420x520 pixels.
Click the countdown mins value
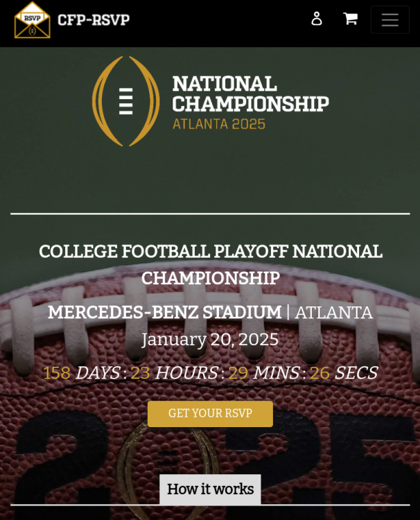click(238, 373)
